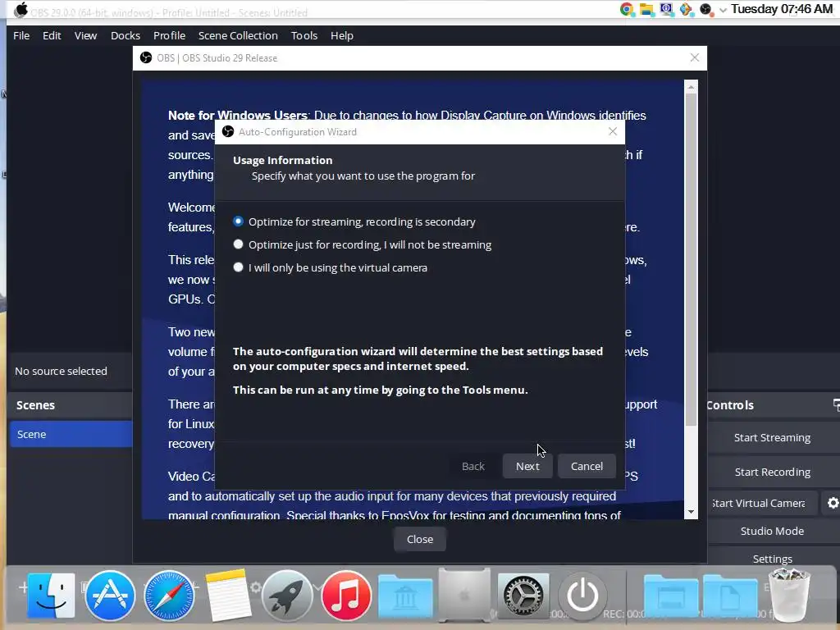Open Music app from the dock
840x630 pixels.
(x=346, y=596)
